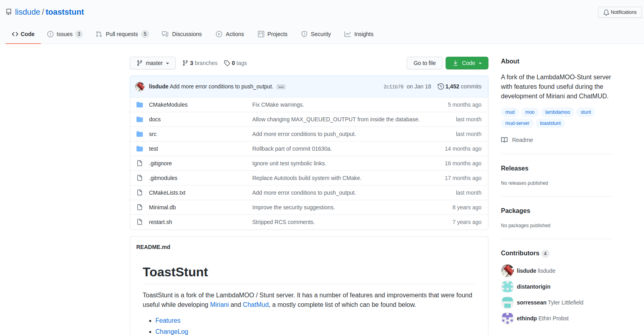Jump to ChangeLog in README
Image resolution: width=644 pixels, height=335 pixels.
172,332
